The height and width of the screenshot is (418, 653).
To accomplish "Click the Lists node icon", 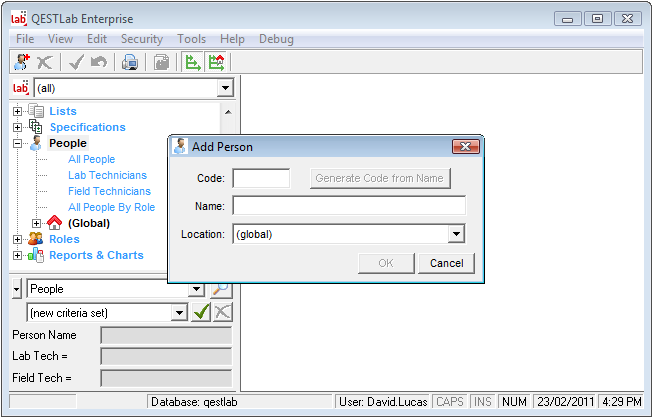I will click(x=36, y=111).
